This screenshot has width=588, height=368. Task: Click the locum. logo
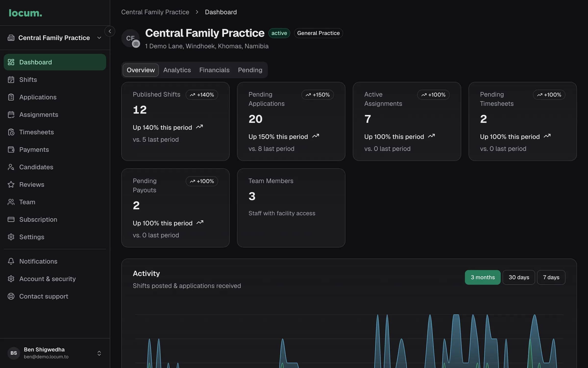coord(25,13)
